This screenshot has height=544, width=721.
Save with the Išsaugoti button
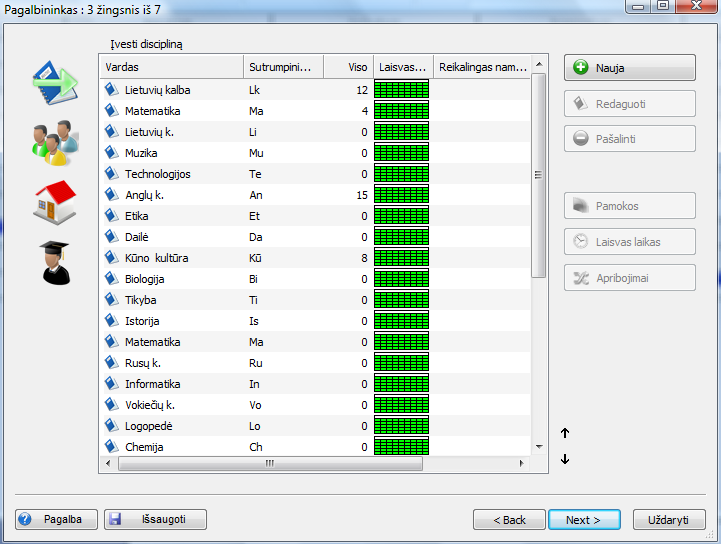click(156, 520)
